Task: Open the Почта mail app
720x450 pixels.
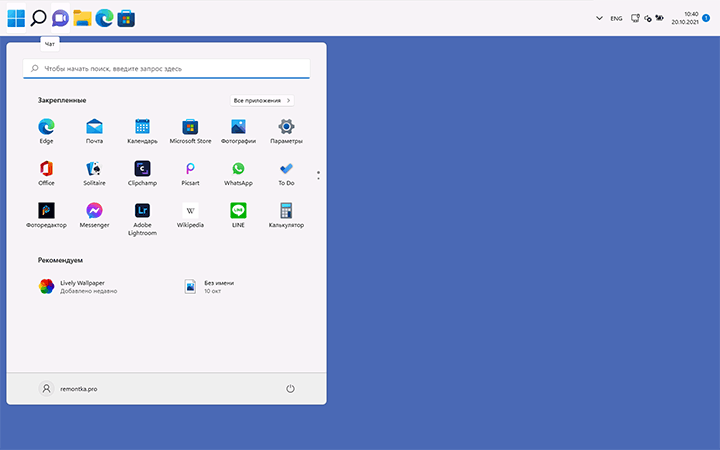Action: coord(94,131)
